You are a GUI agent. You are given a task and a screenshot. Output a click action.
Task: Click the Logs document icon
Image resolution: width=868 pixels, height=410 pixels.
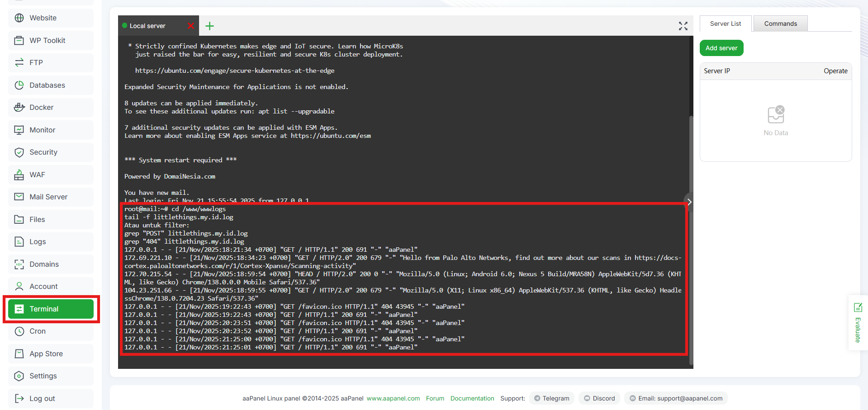click(19, 242)
